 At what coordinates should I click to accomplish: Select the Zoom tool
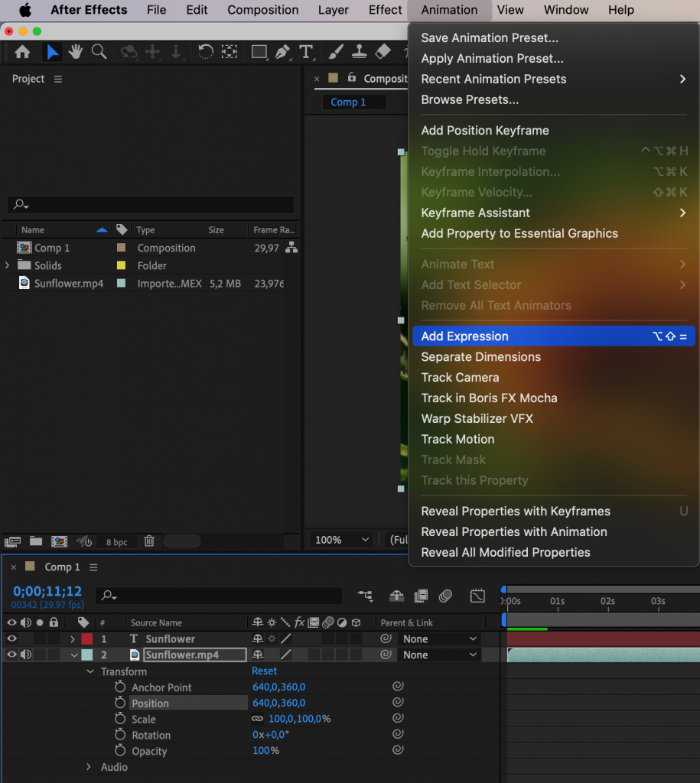[99, 52]
